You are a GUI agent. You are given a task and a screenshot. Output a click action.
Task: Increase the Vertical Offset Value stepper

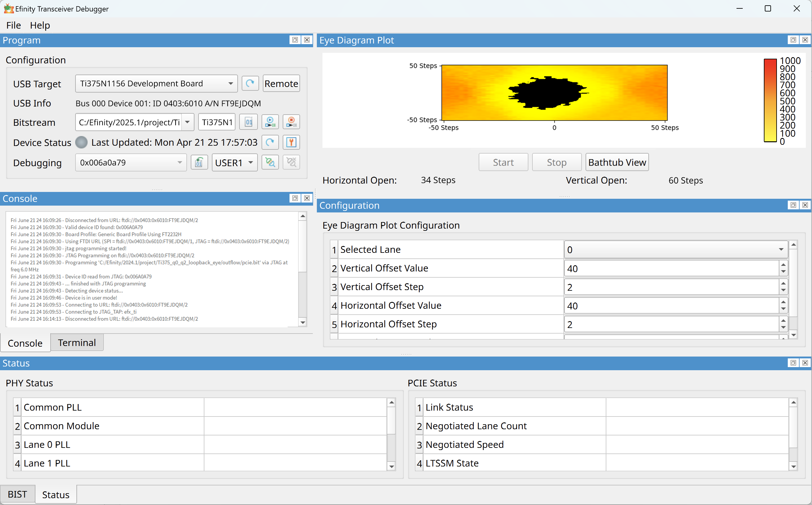click(x=783, y=265)
